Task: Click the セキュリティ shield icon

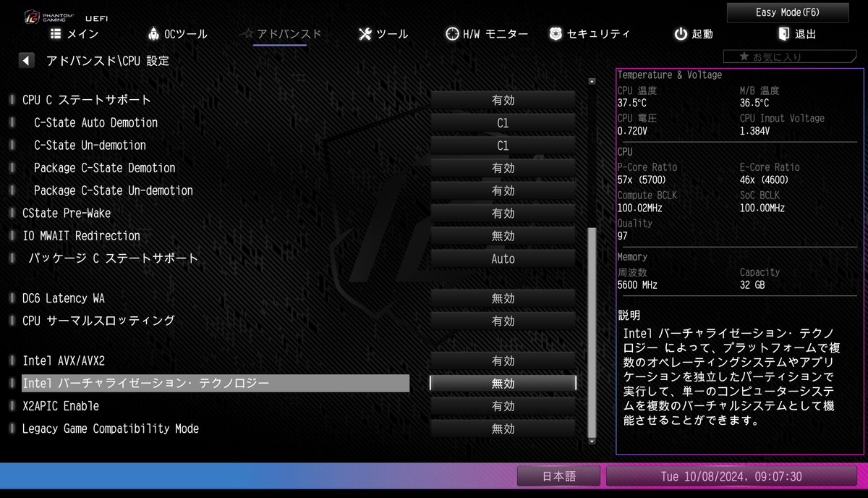Action: click(x=556, y=34)
